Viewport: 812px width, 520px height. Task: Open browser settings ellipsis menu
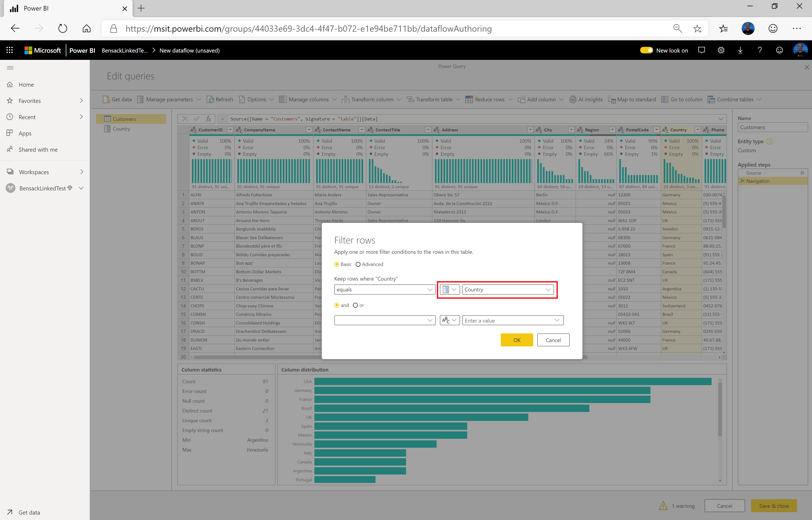pos(797,28)
